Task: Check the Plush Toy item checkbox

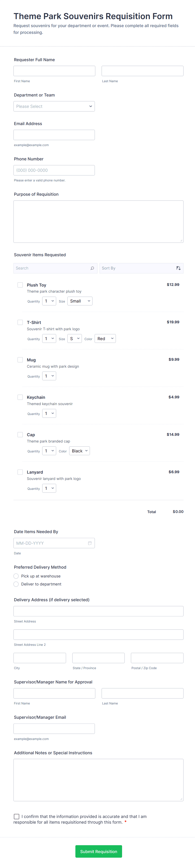Action: point(20,285)
